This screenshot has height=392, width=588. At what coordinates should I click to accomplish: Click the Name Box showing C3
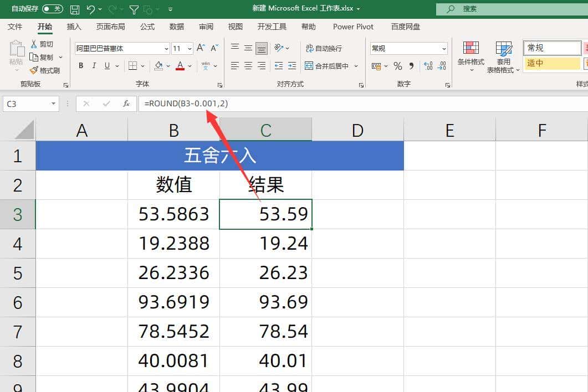27,104
